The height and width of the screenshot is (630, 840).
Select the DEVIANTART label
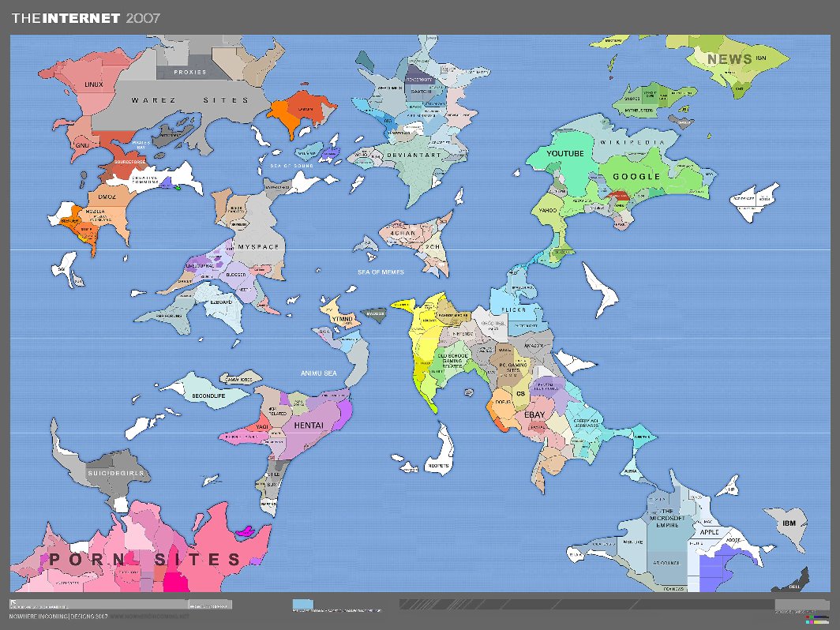pyautogui.click(x=414, y=156)
